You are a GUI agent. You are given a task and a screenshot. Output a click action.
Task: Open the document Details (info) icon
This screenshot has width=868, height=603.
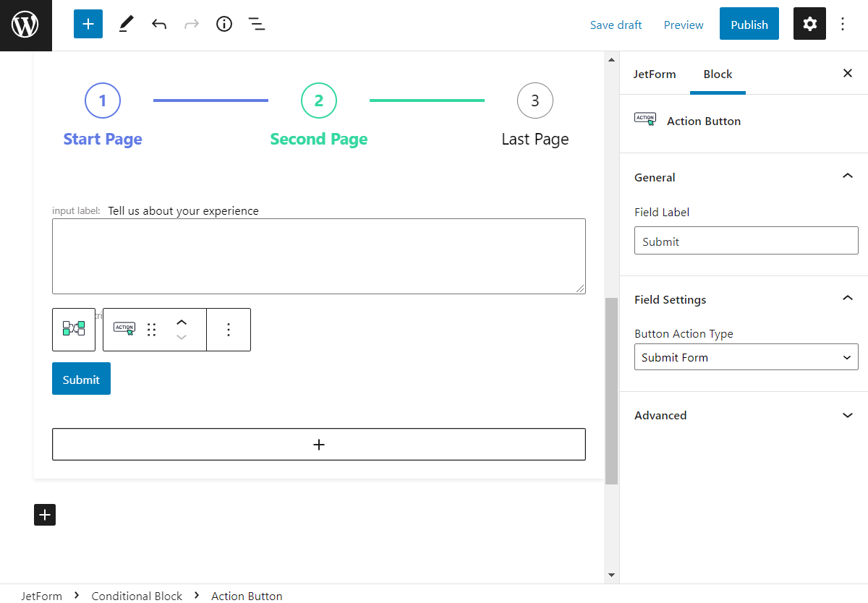pos(224,24)
